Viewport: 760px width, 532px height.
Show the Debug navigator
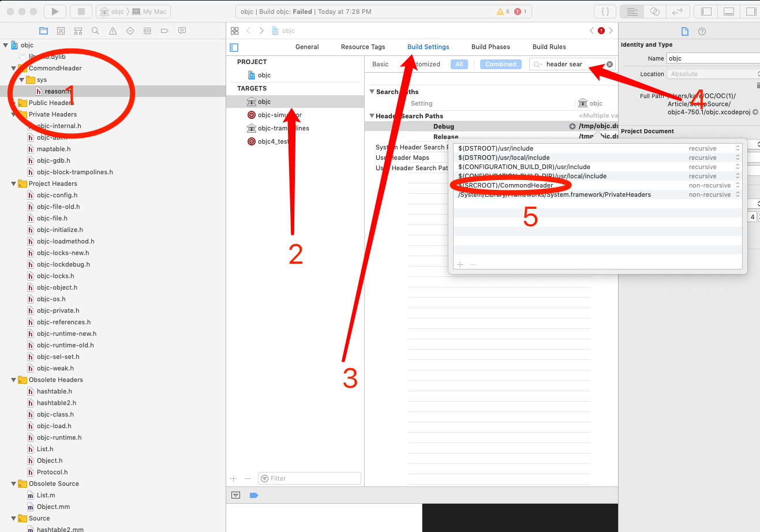click(x=147, y=31)
